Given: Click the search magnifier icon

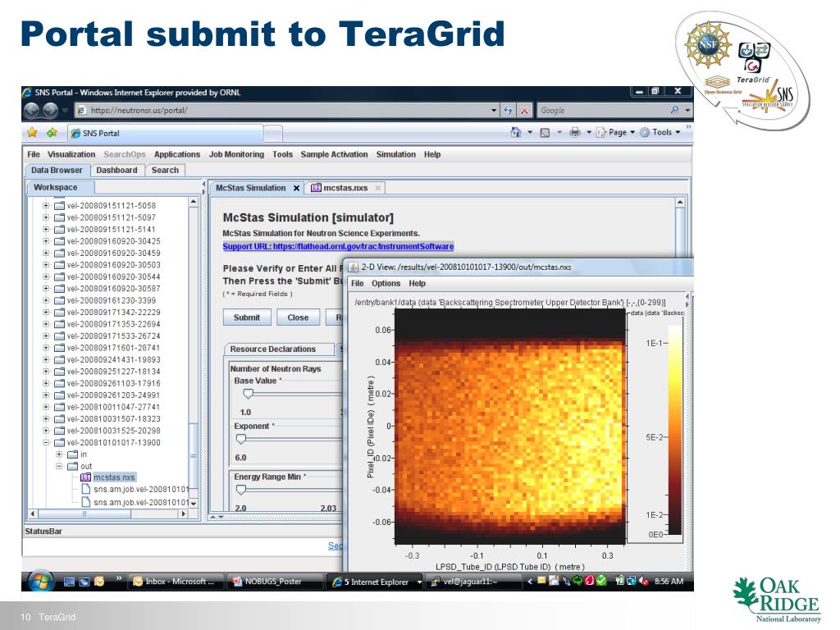Looking at the screenshot, I should click(x=674, y=110).
